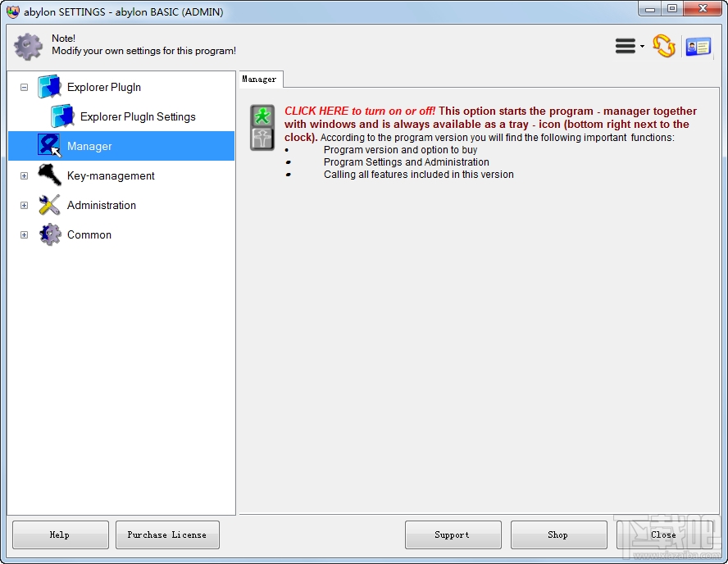This screenshot has height=564, width=728.
Task: Click the gear icon beside Note!
Action: (x=29, y=46)
